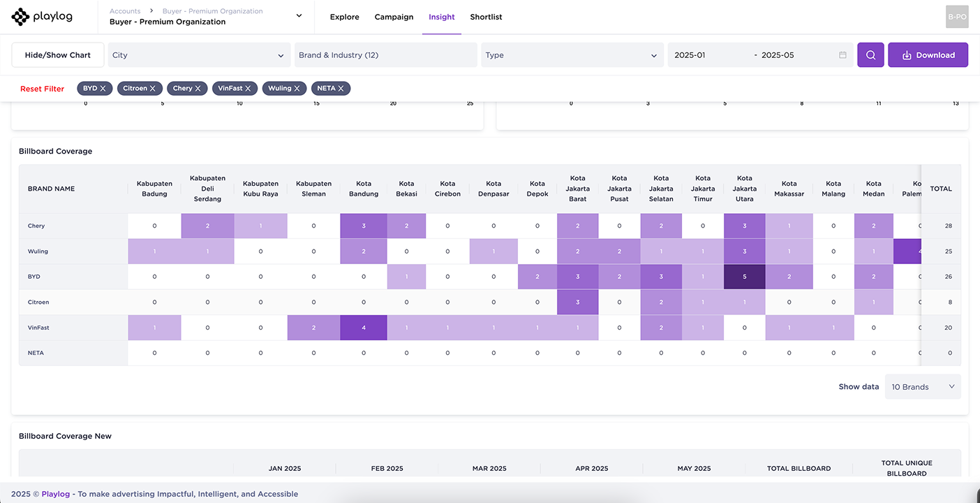The width and height of the screenshot is (980, 503).
Task: Remove the Chery filter tag
Action: [198, 89]
